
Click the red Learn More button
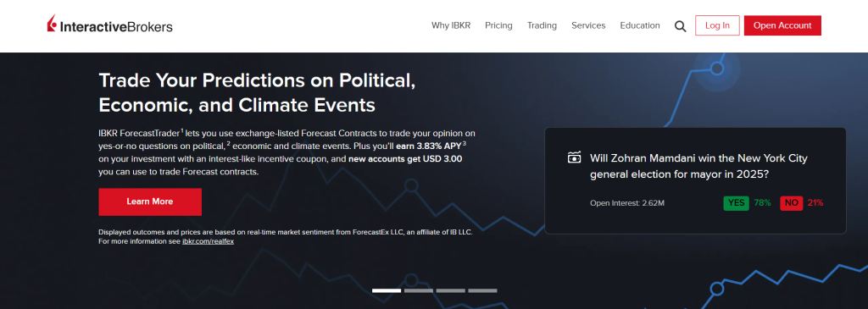[x=150, y=201]
